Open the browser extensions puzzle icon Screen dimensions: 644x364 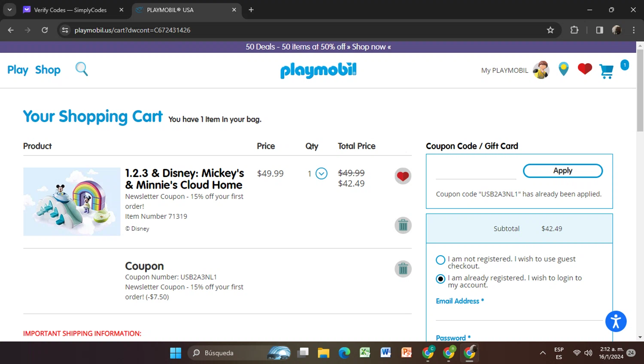[x=574, y=30]
